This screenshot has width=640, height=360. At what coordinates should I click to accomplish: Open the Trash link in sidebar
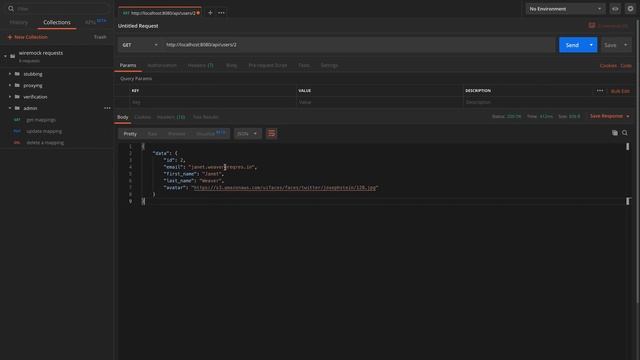tap(100, 37)
